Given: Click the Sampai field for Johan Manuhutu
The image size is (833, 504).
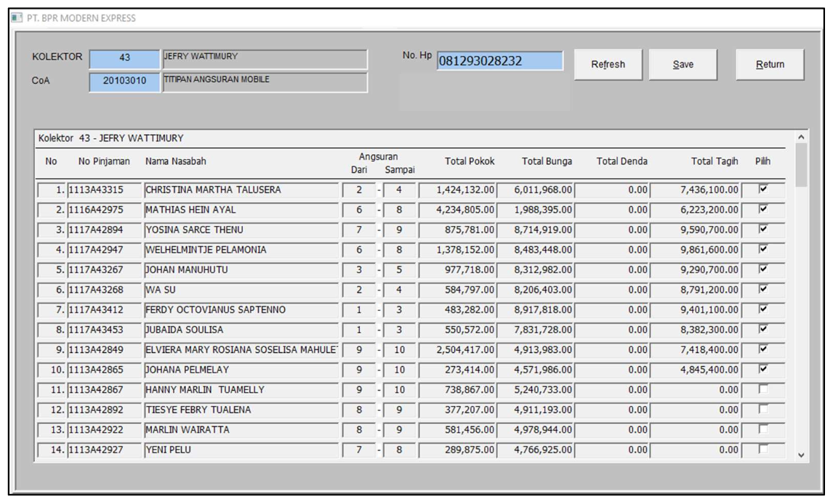Looking at the screenshot, I should point(399,270).
